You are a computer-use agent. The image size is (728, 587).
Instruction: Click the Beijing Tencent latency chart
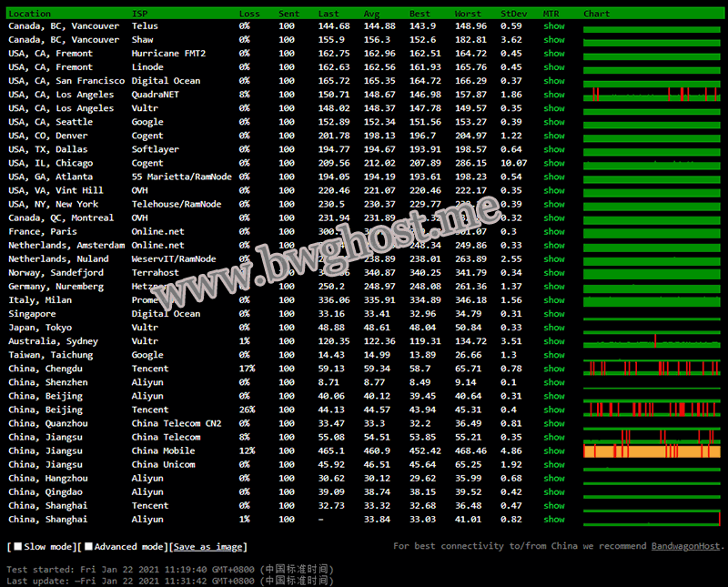(652, 410)
